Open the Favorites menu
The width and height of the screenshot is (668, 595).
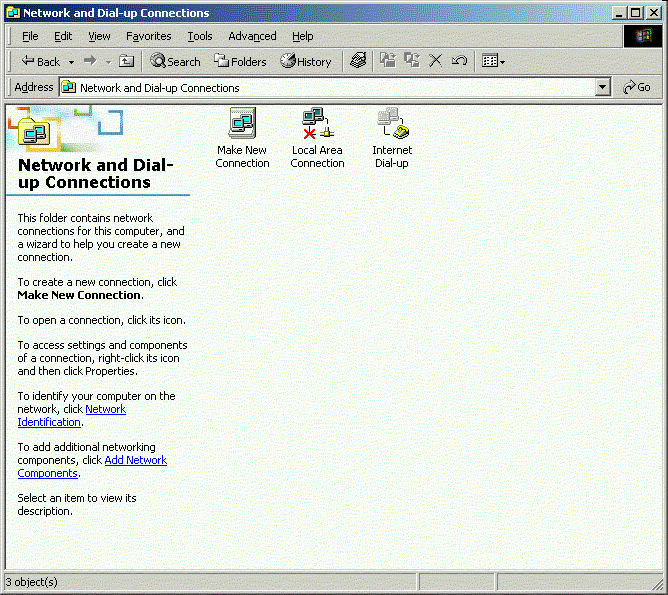[148, 36]
